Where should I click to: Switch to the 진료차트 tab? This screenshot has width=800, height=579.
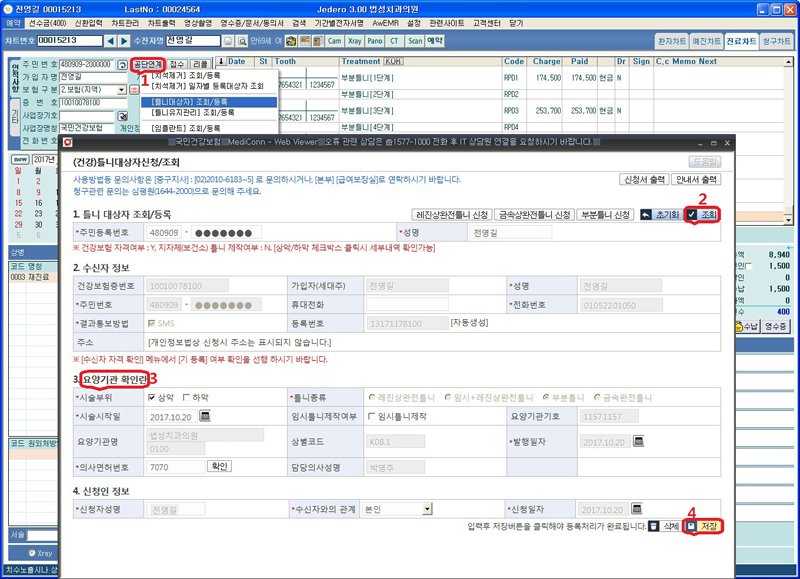pos(741,41)
